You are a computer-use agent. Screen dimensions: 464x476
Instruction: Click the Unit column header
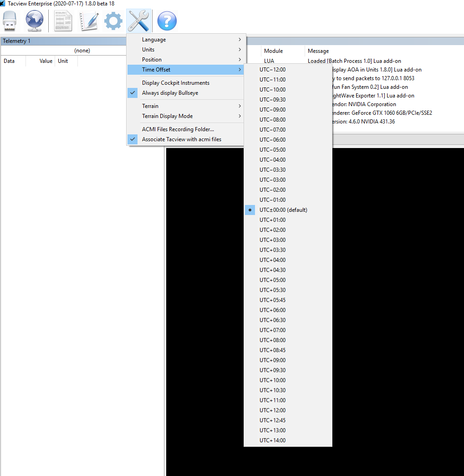66,61
